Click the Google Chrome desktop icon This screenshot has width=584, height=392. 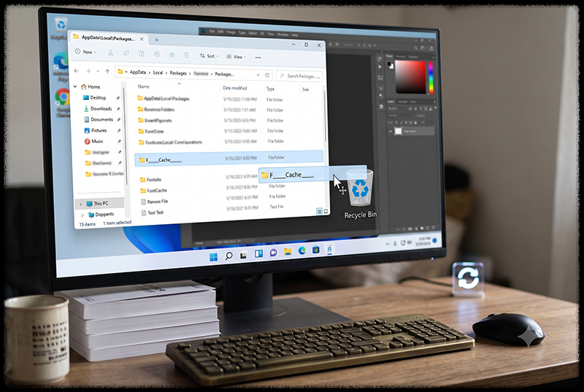point(62,97)
